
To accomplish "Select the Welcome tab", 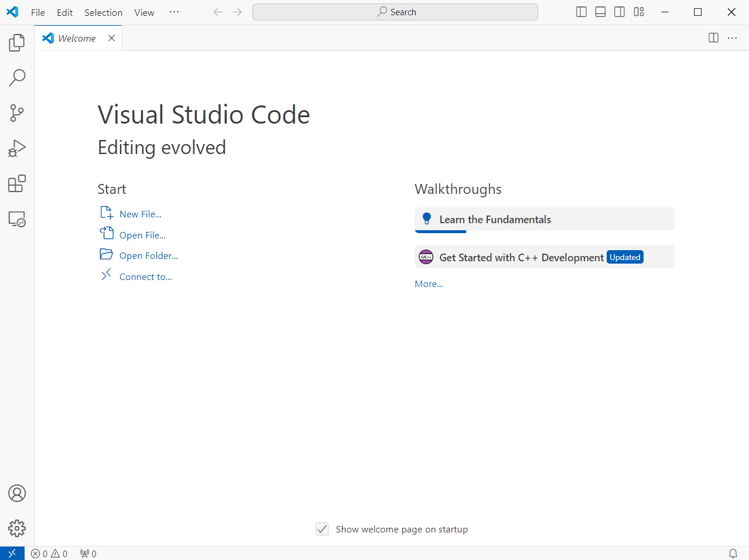I will [x=78, y=38].
